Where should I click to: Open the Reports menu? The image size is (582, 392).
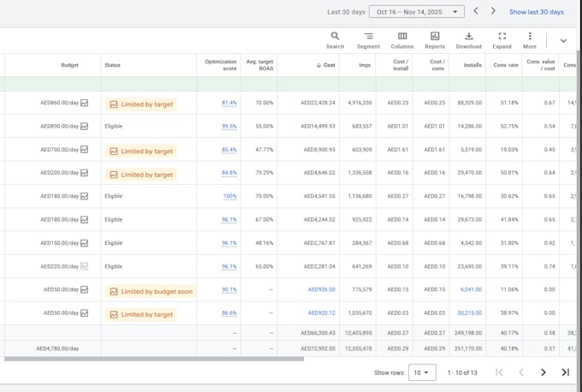[435, 40]
